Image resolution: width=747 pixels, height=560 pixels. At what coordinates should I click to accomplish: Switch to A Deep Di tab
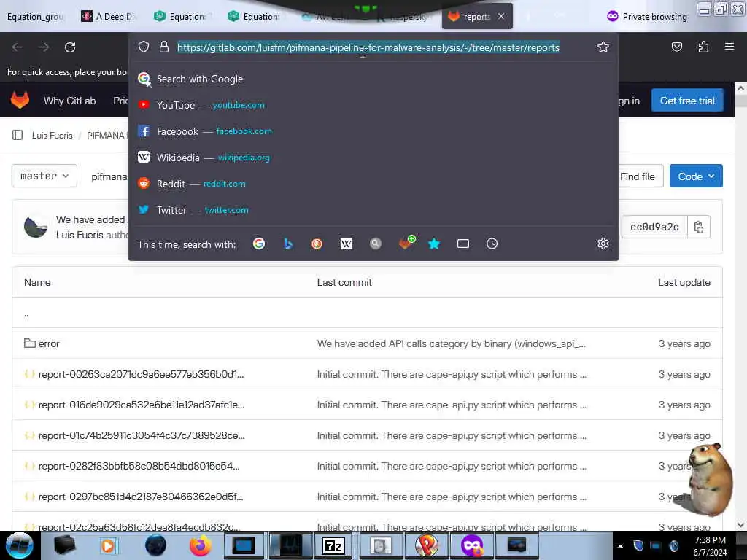109,17
